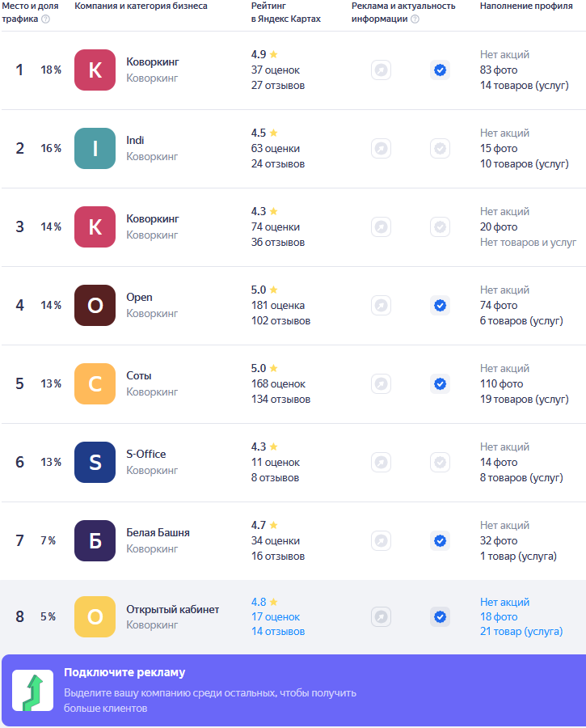Click the '18 фото' link
The image size is (586, 728).
point(499,617)
